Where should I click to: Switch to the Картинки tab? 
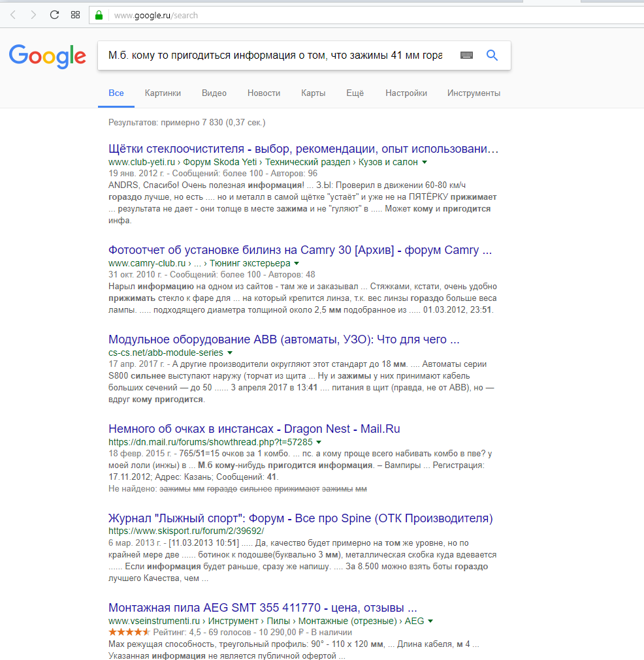[x=163, y=93]
